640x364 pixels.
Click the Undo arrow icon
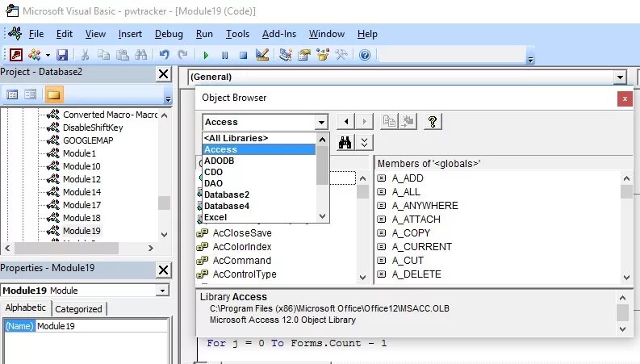point(164,55)
